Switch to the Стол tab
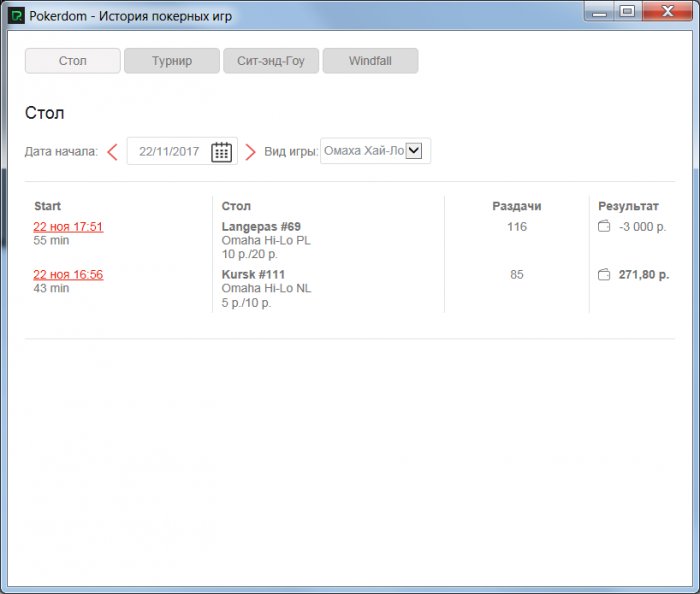The width and height of the screenshot is (700, 594). tap(73, 61)
